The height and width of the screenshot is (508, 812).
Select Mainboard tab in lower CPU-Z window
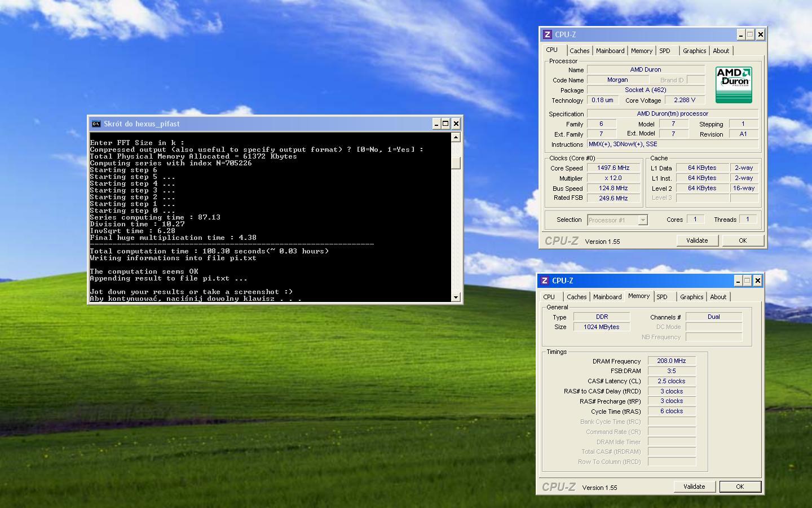pyautogui.click(x=607, y=297)
